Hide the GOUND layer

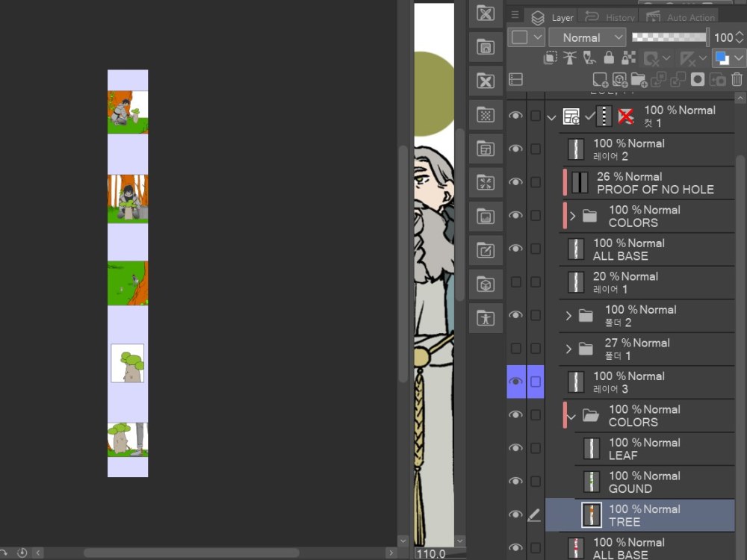tap(515, 482)
